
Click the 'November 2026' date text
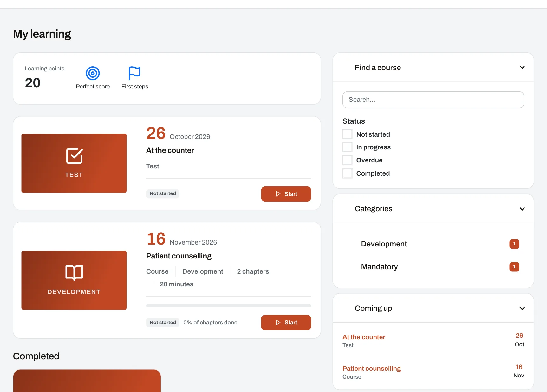click(x=193, y=242)
